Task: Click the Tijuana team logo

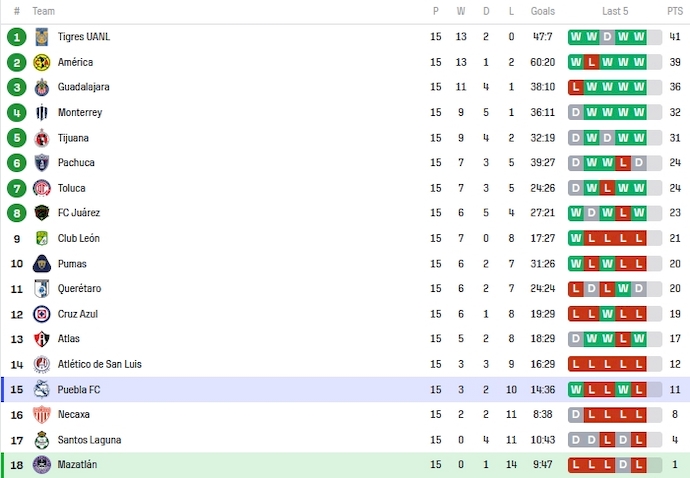Action: pyautogui.click(x=42, y=138)
